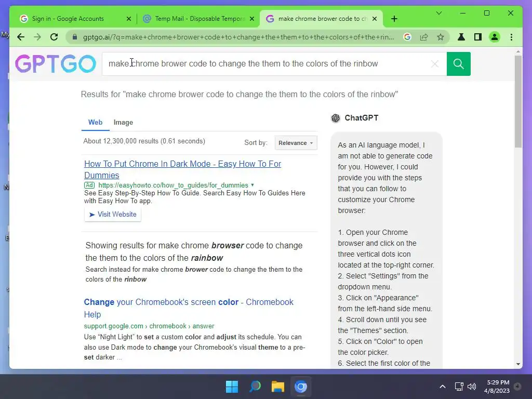Click the green search magnifier button

458,64
